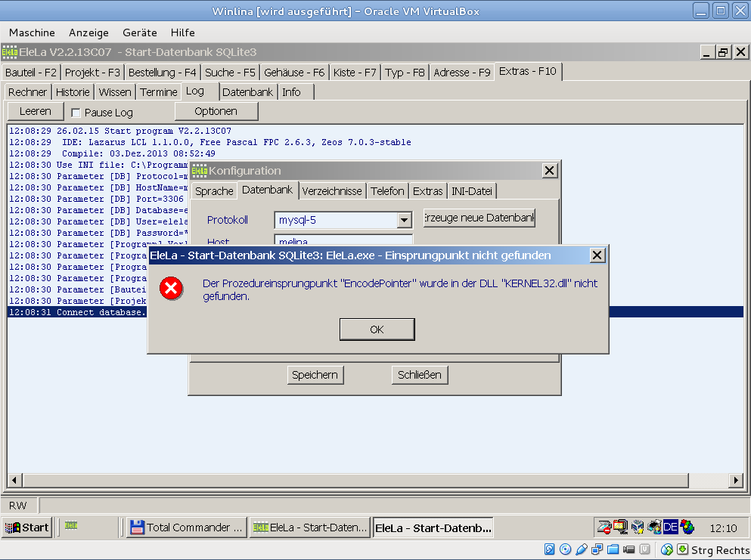Switch to Bauteil - F2 tab
Image resolution: width=751 pixels, height=560 pixels.
click(31, 73)
